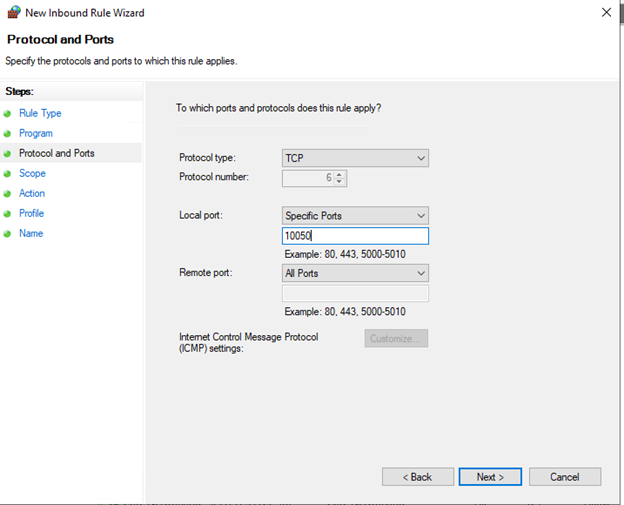Click the 'To which ports and protocols' question text

coord(279,108)
